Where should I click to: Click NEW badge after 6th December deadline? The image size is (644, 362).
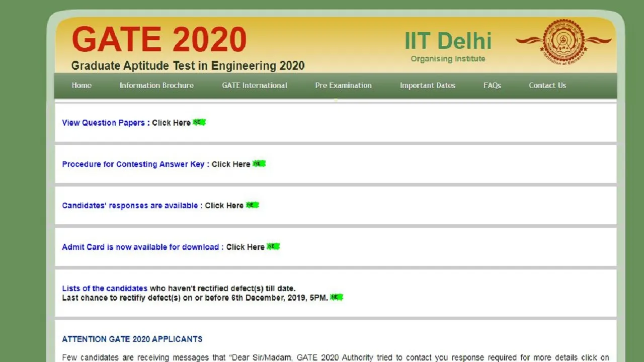[x=337, y=297]
